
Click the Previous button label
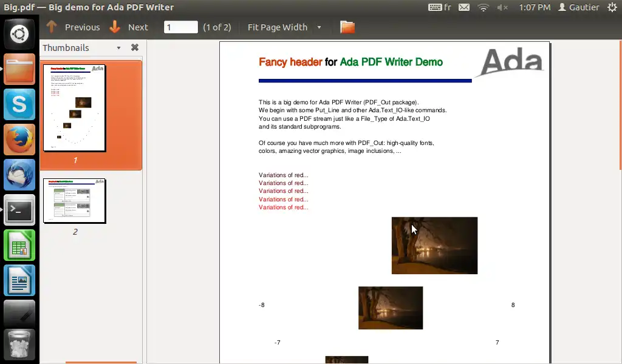(x=83, y=27)
